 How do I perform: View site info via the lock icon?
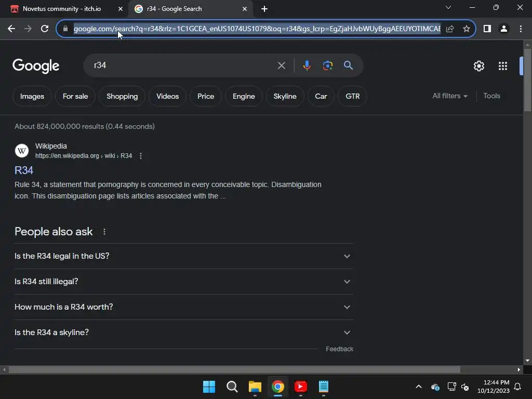pyautogui.click(x=65, y=29)
